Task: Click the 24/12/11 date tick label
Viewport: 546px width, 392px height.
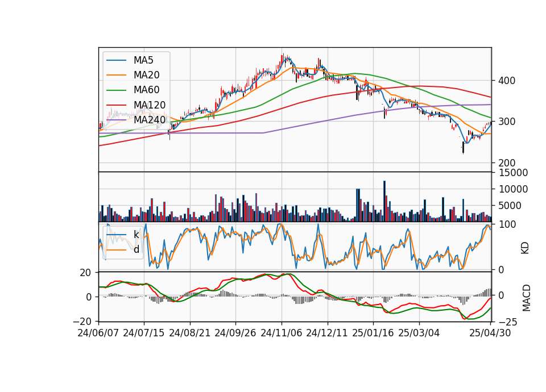Action: tap(327, 333)
